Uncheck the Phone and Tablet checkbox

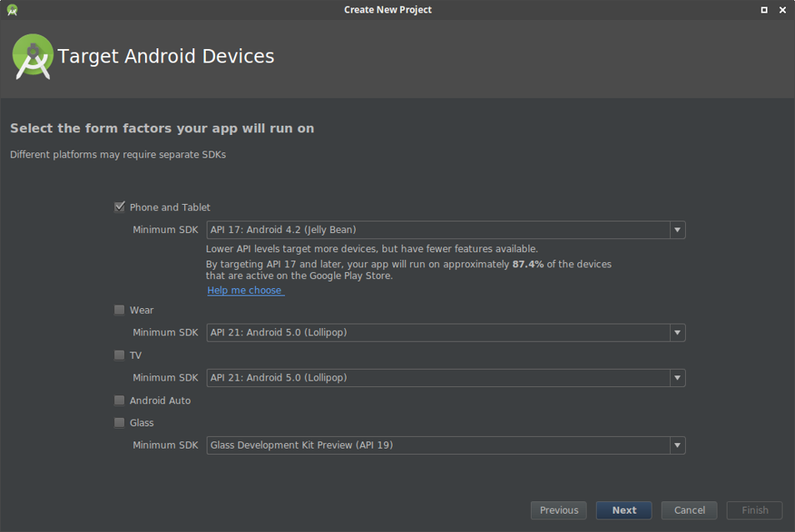(119, 206)
